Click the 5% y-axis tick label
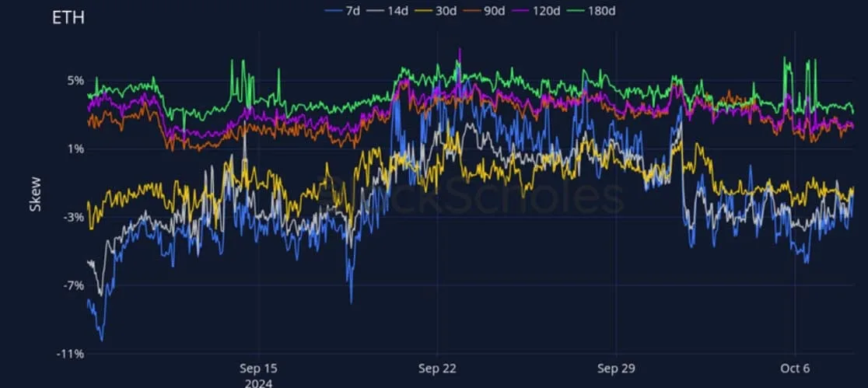868x388 pixels. (x=76, y=81)
